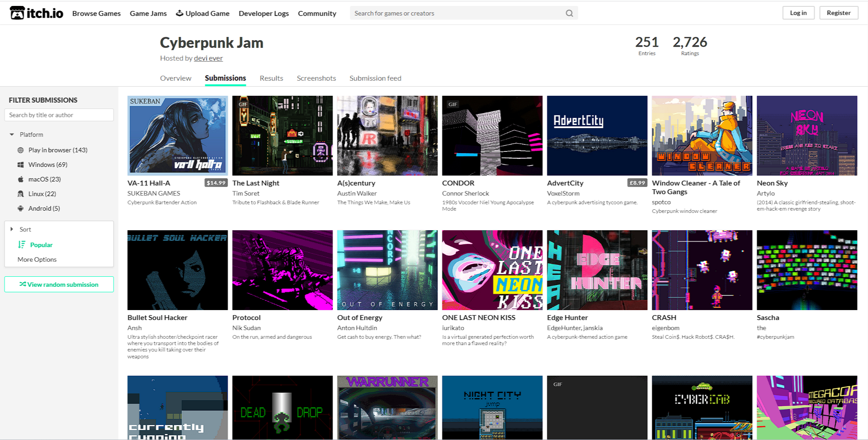Click the macOS apple icon

click(21, 179)
